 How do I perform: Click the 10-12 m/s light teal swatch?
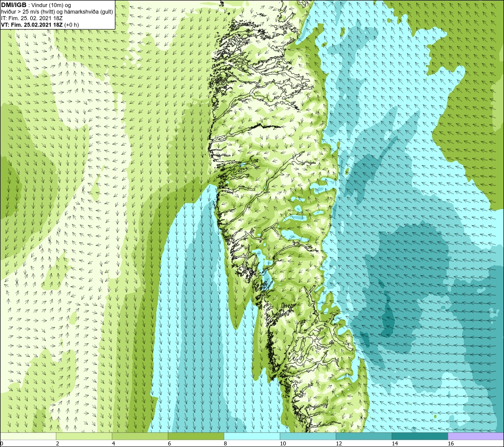click(x=308, y=436)
